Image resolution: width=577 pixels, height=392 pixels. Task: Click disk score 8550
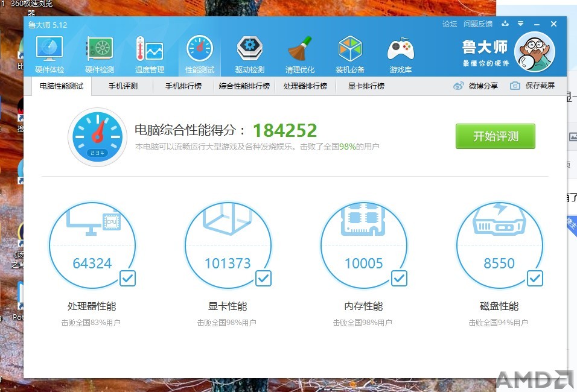pos(499,264)
